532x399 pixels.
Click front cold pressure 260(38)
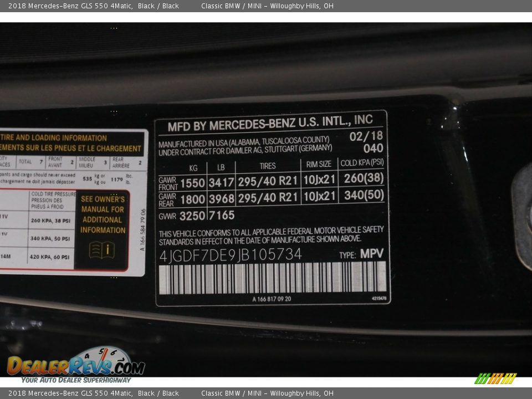(x=364, y=178)
